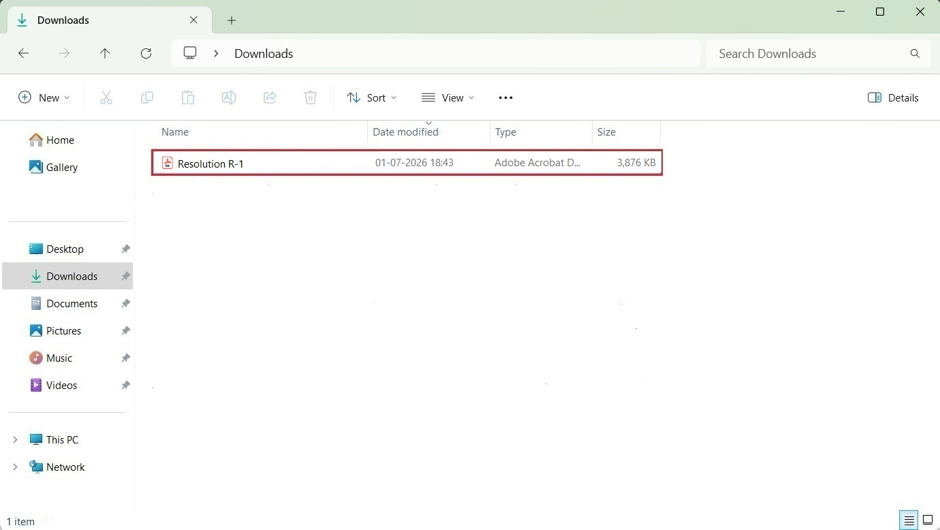This screenshot has width=940, height=530.
Task: Sort by Date modified column header
Action: [x=405, y=132]
